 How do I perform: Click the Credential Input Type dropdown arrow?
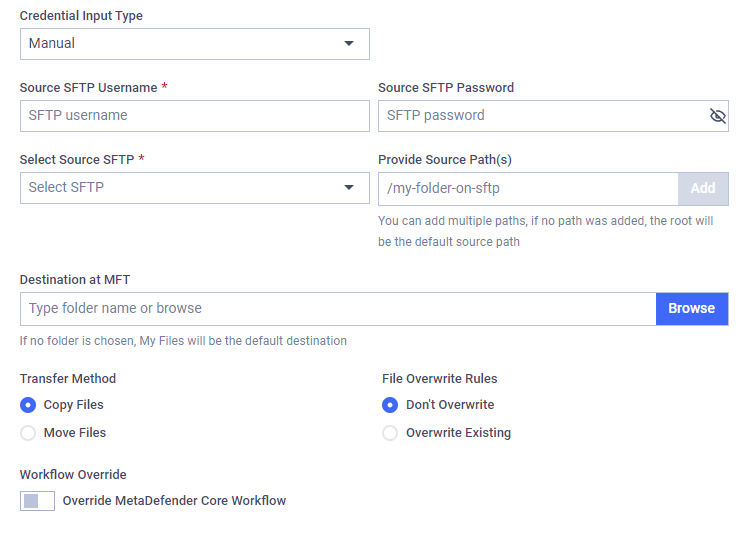point(349,43)
